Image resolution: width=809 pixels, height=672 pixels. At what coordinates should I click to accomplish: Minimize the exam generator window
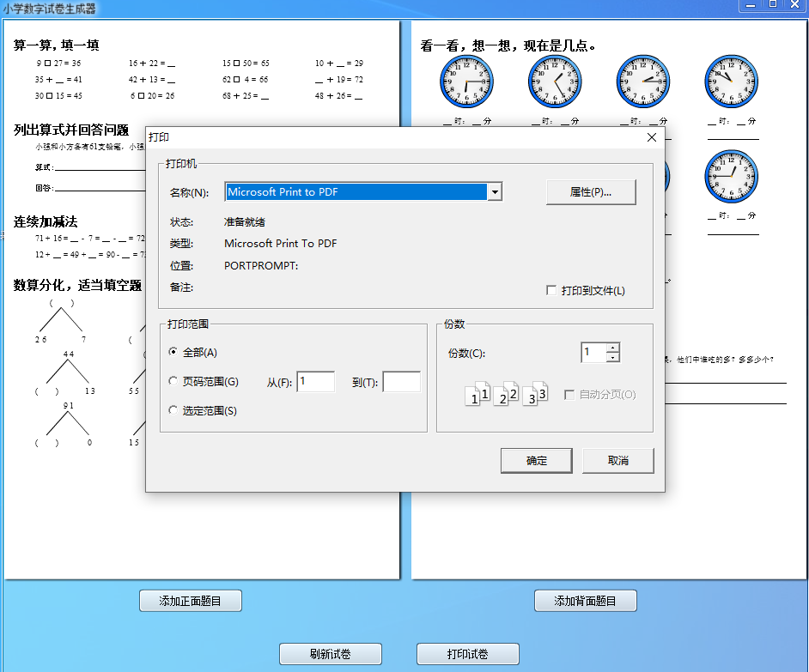coord(751,4)
